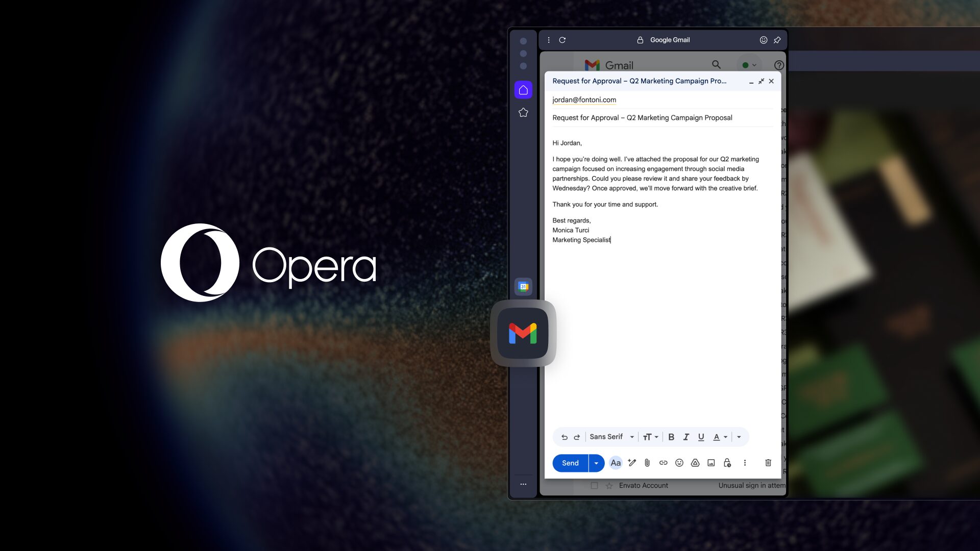
Task: Attach a file using the paperclip icon
Action: coord(647,463)
